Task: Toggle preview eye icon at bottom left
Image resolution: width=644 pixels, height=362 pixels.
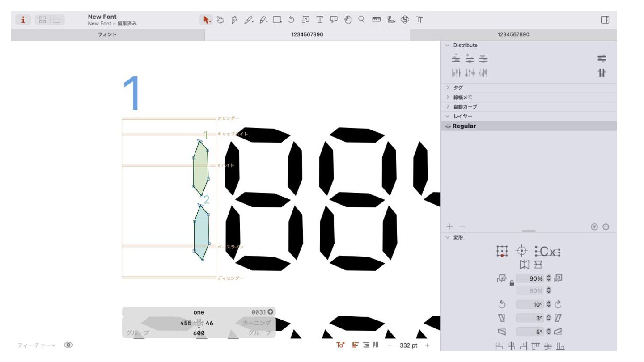Action: [68, 345]
